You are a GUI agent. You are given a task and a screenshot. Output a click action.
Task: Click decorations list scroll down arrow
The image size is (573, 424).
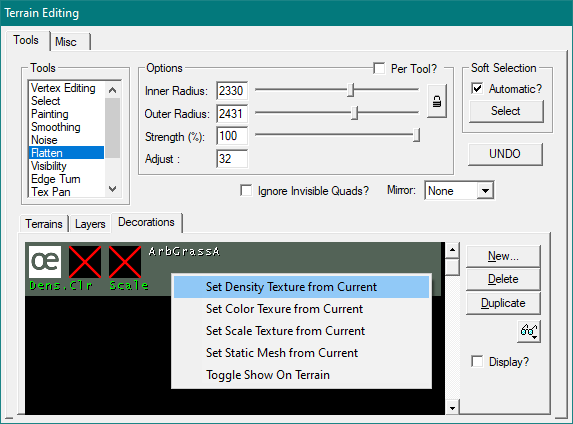[x=452, y=408]
